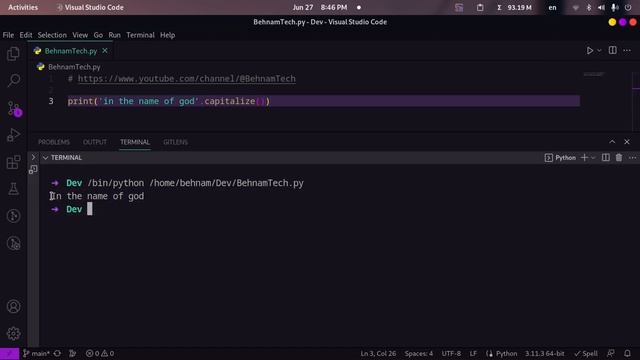The height and width of the screenshot is (360, 640).
Task: Open the Selection menu
Action: (52, 35)
